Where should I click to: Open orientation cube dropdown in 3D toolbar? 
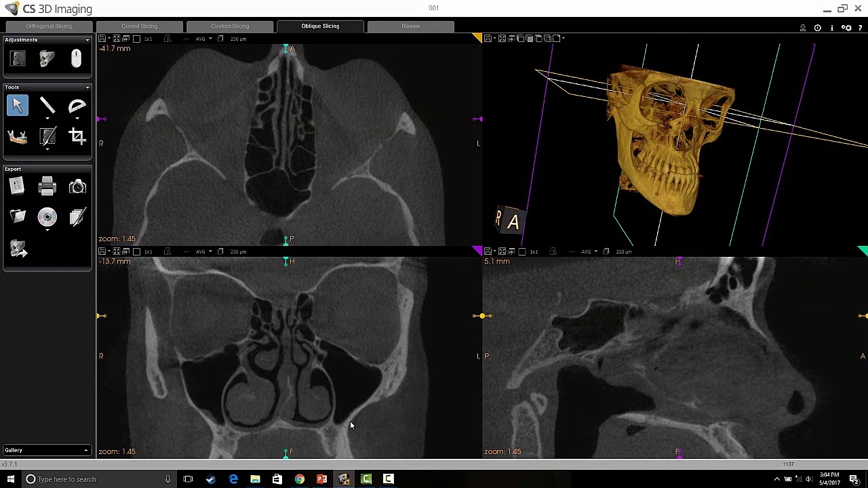click(x=564, y=39)
